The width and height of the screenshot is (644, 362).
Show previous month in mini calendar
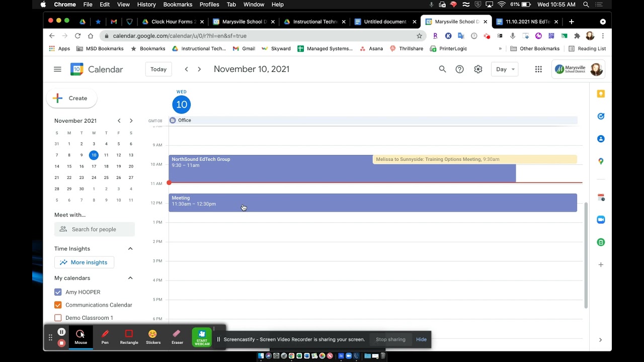[x=119, y=121]
